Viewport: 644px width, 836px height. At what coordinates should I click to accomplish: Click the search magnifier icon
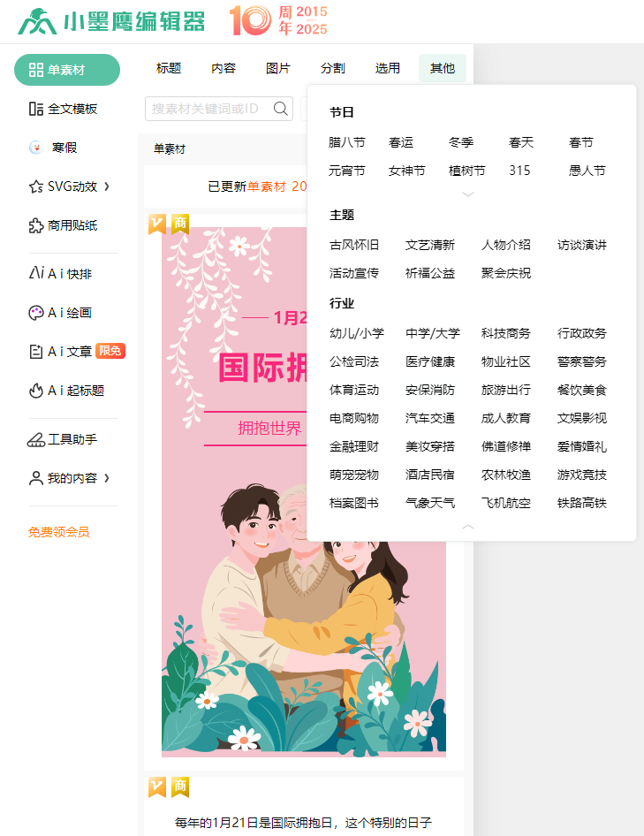pos(280,109)
